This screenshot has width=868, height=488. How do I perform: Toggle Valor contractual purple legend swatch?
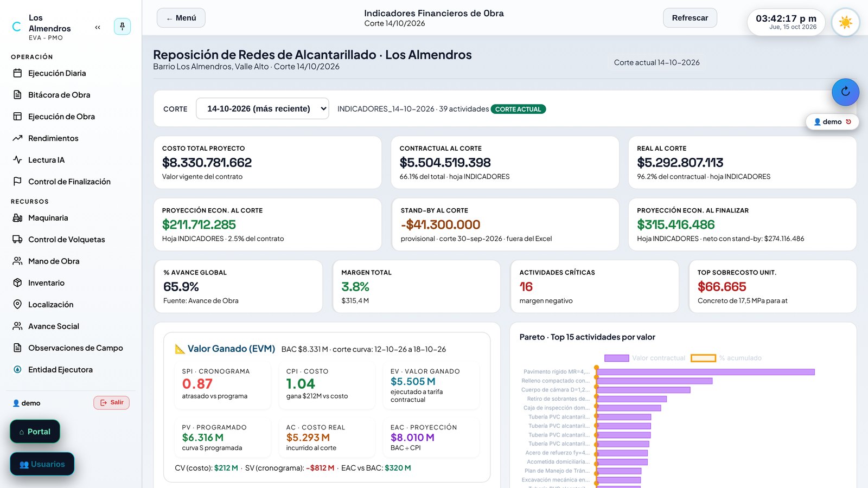pos(616,358)
